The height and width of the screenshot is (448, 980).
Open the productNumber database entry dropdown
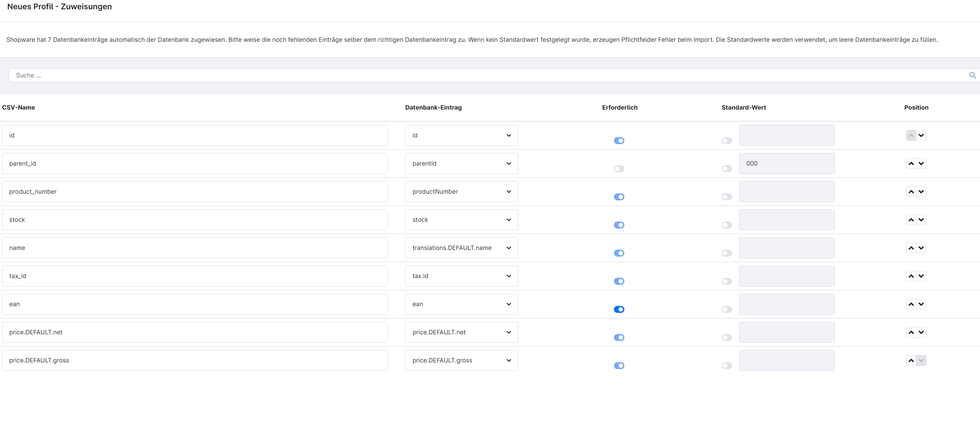461,192
